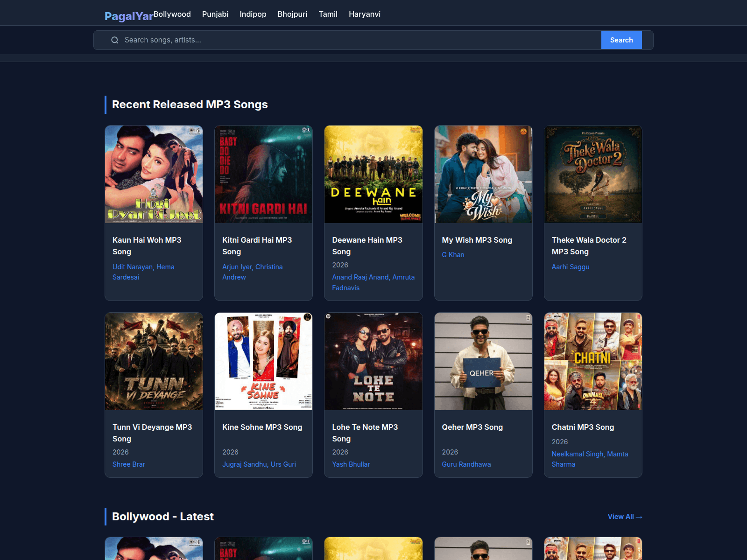Open the Chatni cover thumbnail

pyautogui.click(x=593, y=362)
